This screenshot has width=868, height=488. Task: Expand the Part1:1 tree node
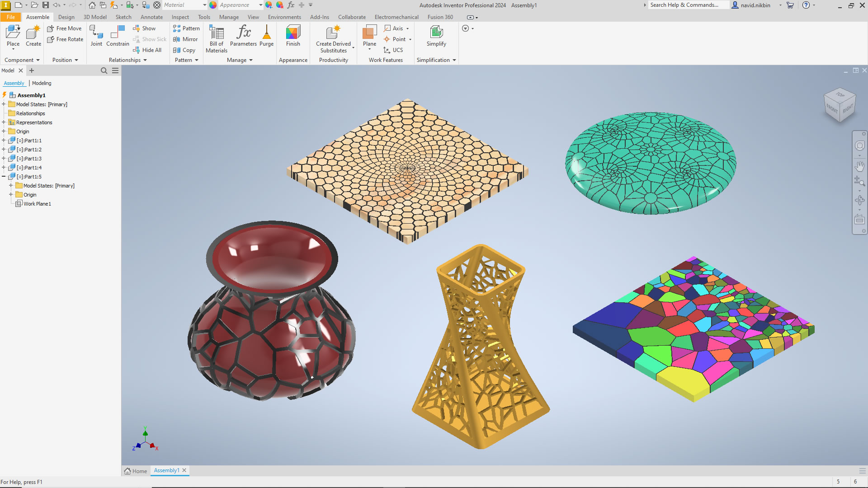coord(4,141)
